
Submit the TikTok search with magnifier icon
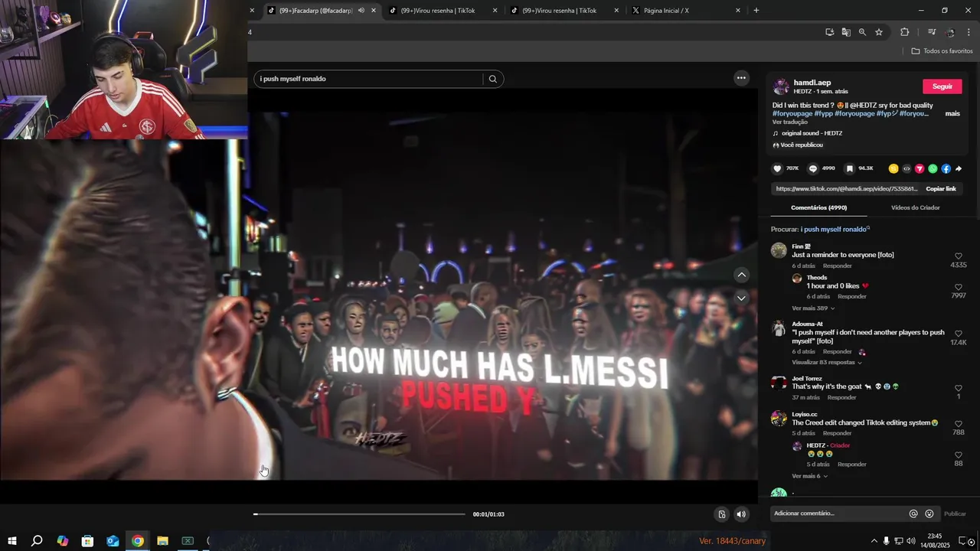[x=493, y=79]
